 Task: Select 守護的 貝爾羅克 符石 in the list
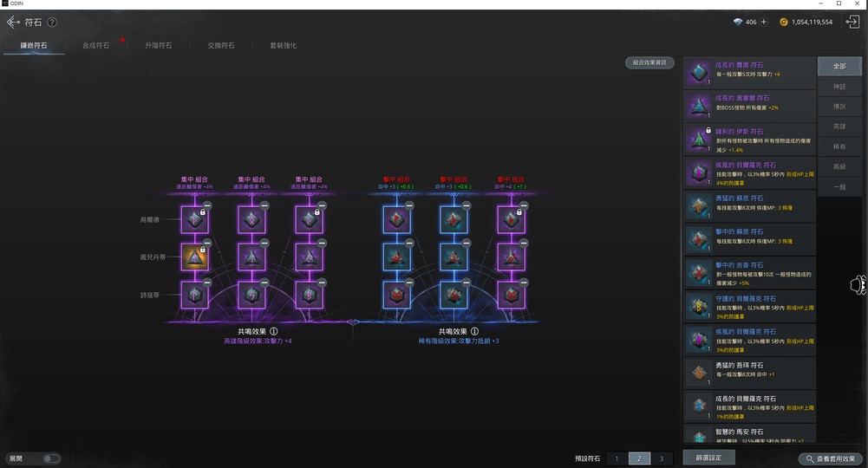point(749,306)
